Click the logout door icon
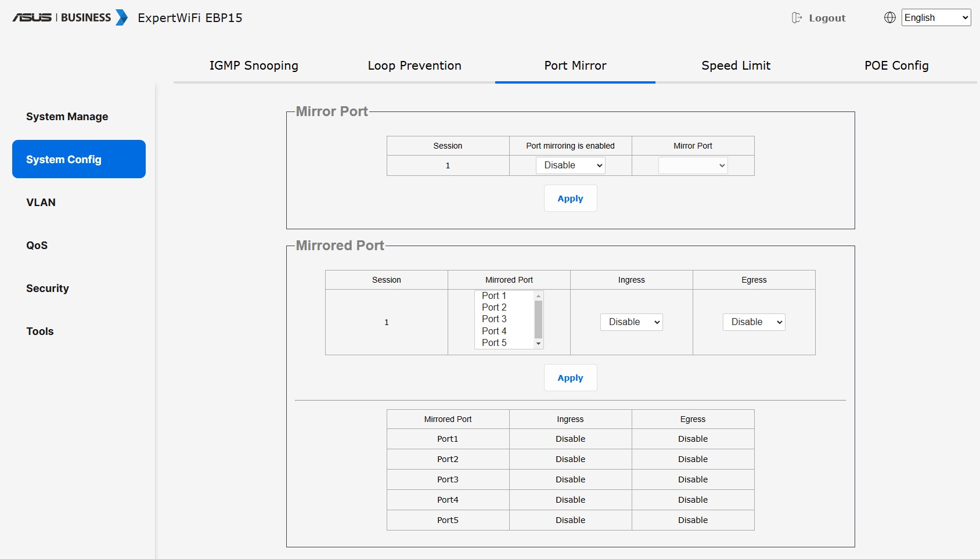The image size is (980, 559). click(797, 18)
